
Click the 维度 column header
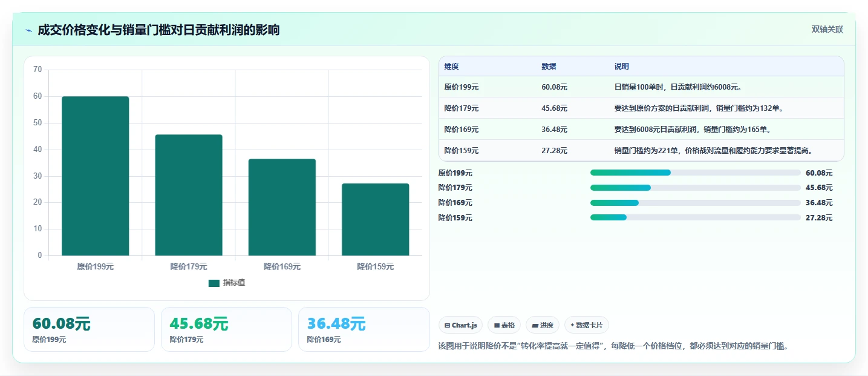pos(451,67)
